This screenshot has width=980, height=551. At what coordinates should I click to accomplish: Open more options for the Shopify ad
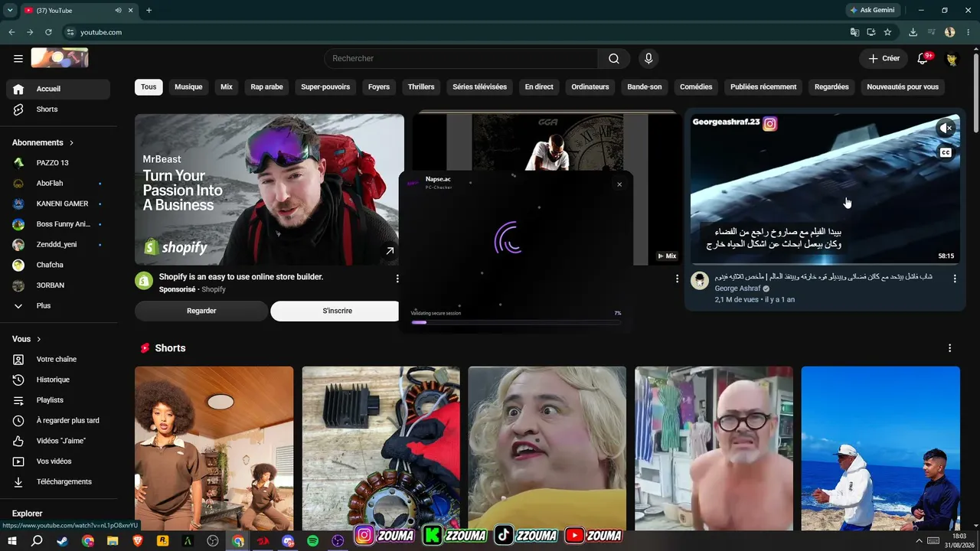tap(397, 279)
